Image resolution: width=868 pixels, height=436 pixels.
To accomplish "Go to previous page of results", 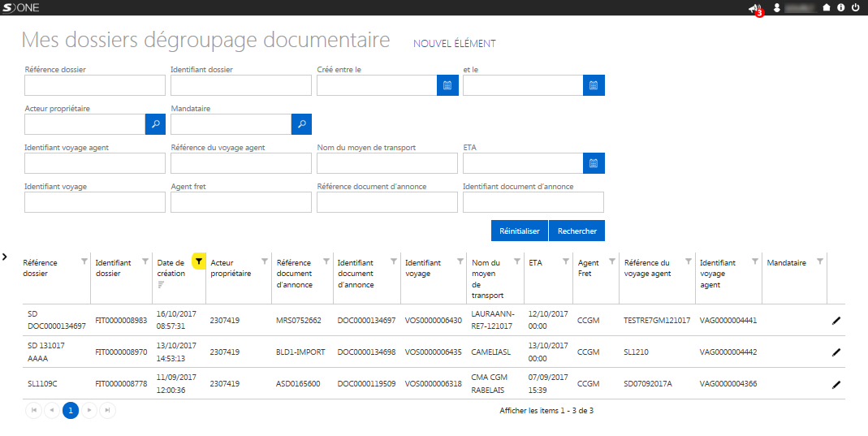I will pos(52,410).
